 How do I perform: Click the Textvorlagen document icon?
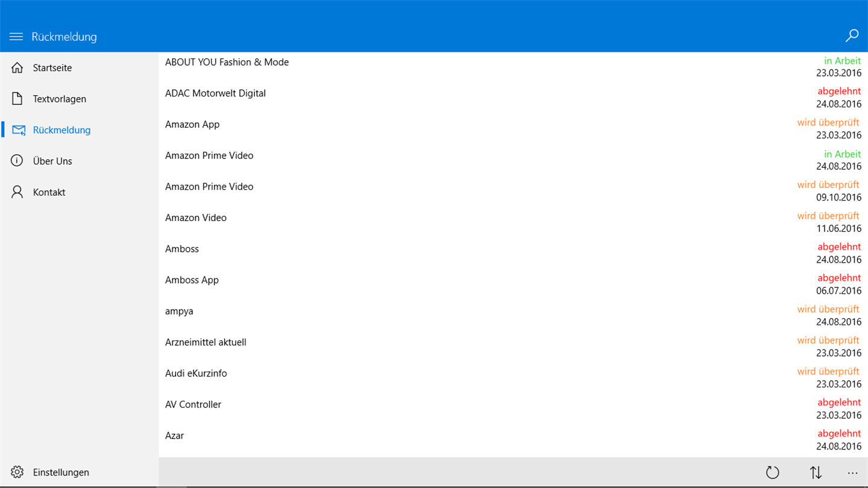tap(17, 99)
